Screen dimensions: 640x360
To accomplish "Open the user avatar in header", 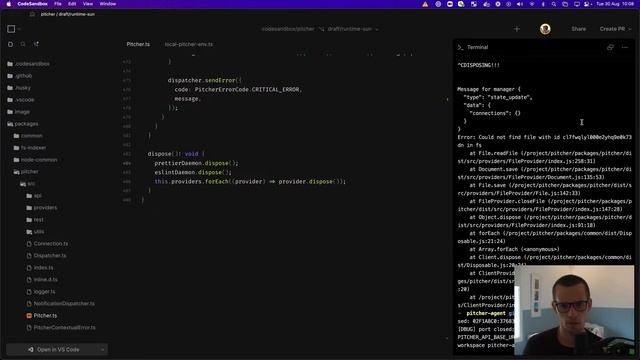I will tap(545, 29).
